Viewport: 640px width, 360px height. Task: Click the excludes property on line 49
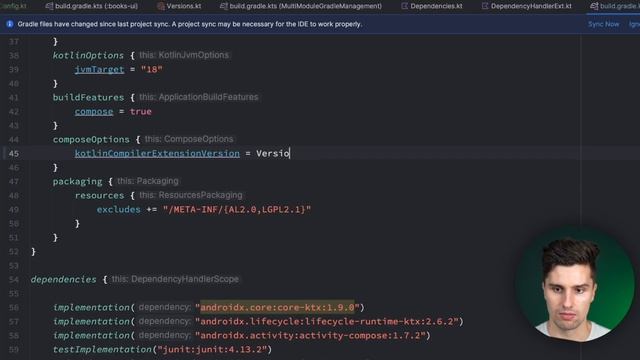coord(118,209)
